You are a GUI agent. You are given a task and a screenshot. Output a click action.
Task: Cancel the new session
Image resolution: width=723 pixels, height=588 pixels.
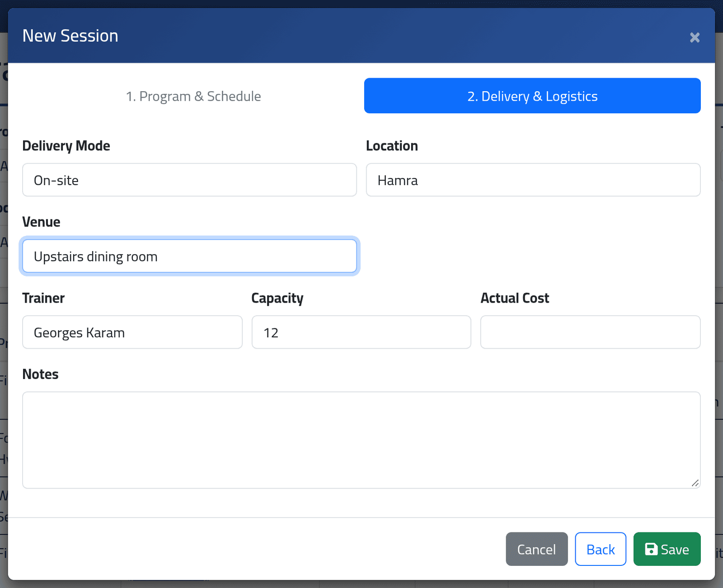(x=536, y=549)
